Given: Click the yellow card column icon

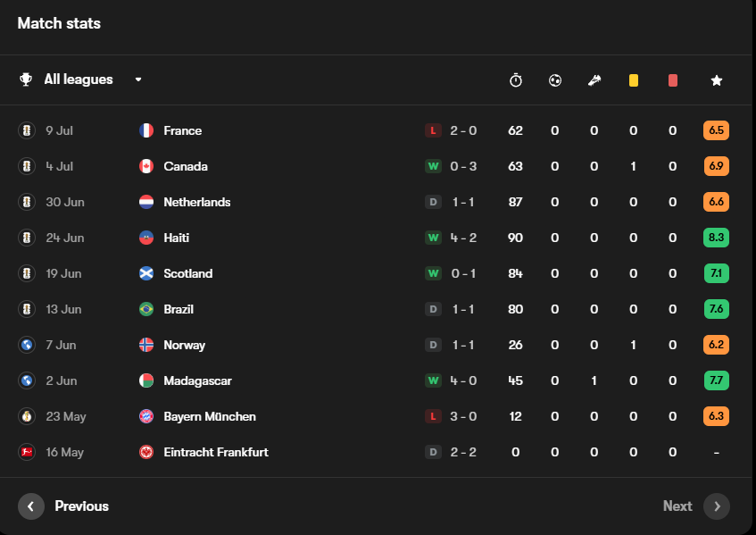Looking at the screenshot, I should (634, 80).
